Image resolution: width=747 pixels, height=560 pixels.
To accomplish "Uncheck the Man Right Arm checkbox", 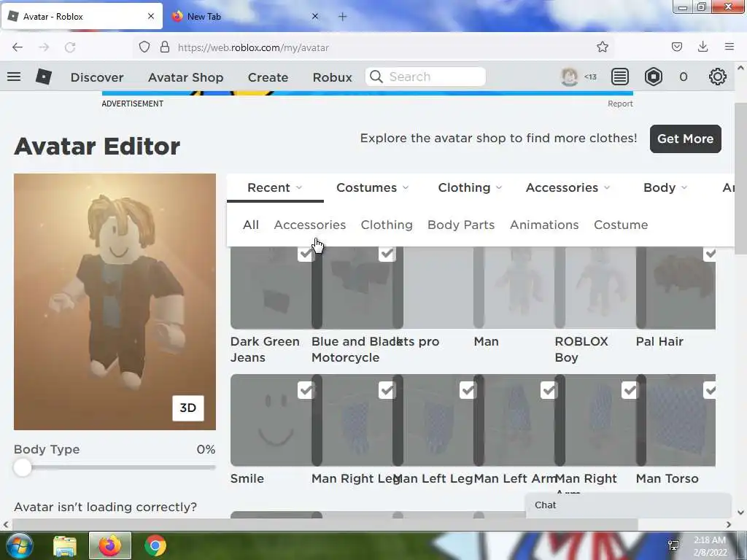I will [x=630, y=391].
